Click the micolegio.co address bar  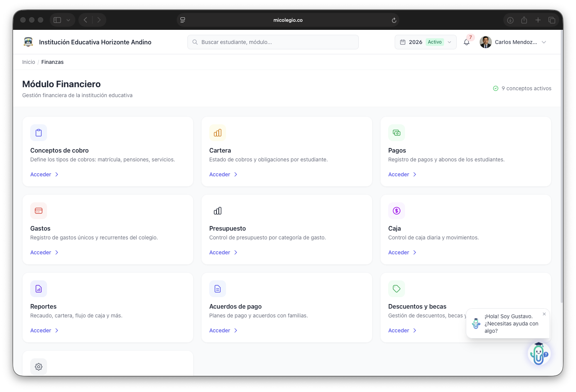288,20
